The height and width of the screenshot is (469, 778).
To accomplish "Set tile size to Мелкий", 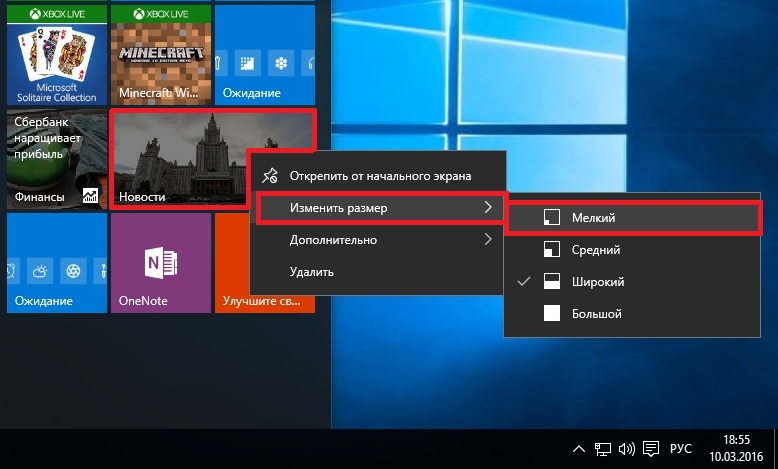I will [632, 217].
